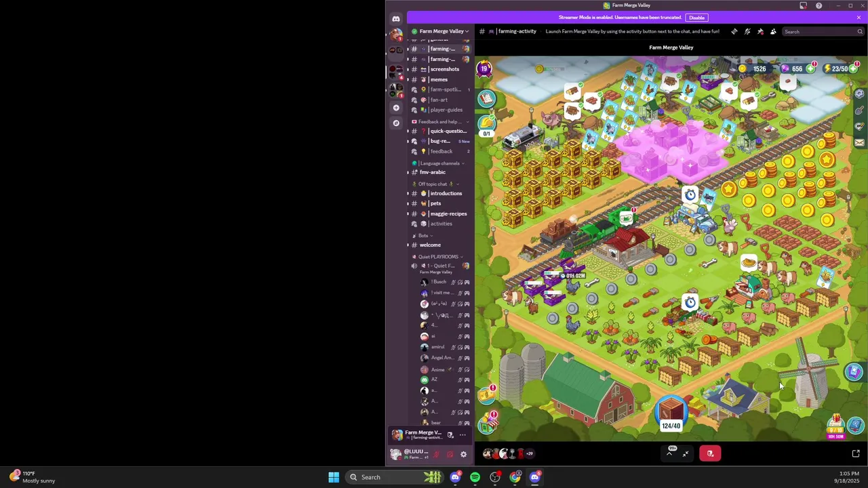This screenshot has width=868, height=488.
Task: Add more gems with plus button
Action: (x=810, y=69)
